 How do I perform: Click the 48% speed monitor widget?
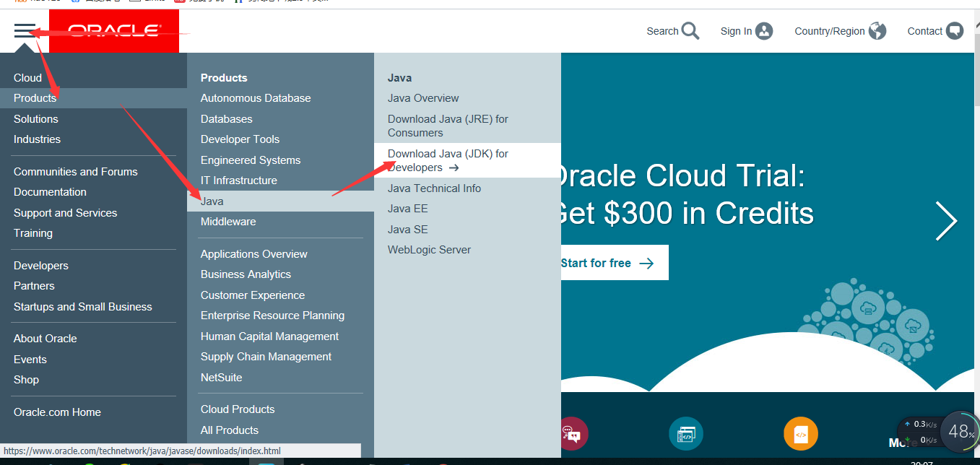tap(961, 432)
